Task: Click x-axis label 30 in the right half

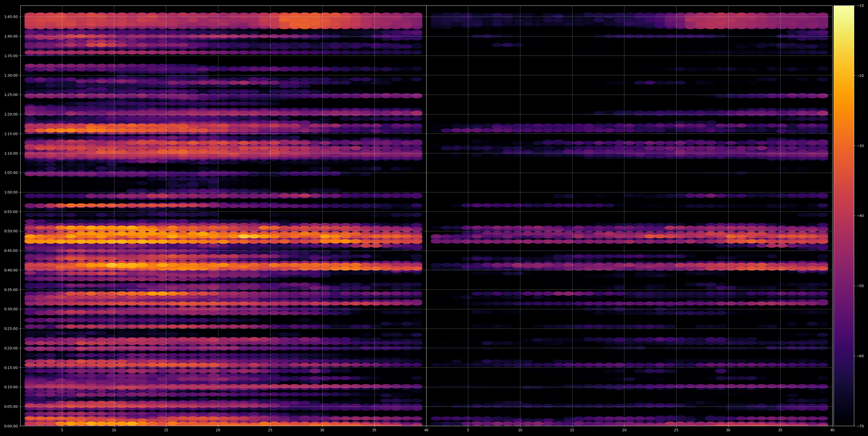Action: 728,430
